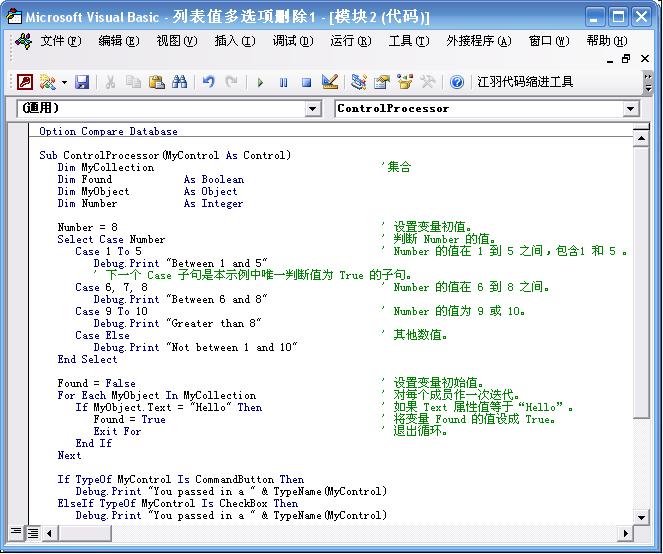663x554 pixels.
Task: Open the 外接程序(A) menu
Action: [x=479, y=41]
